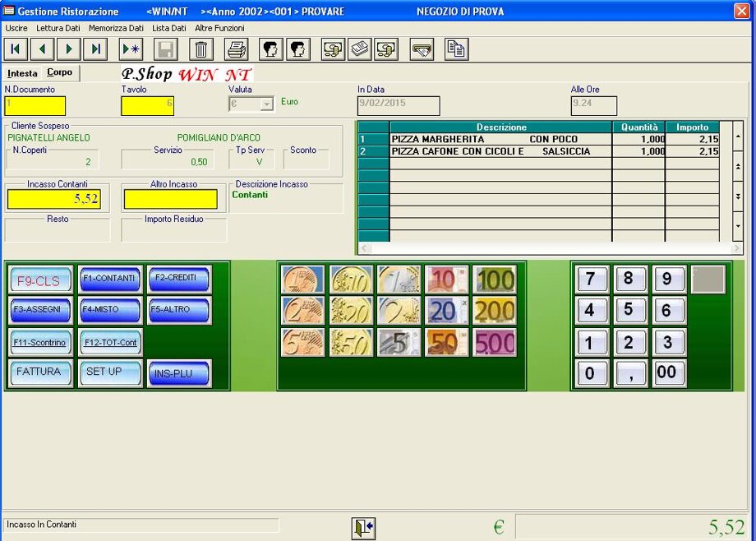Click the copy documents toolbar icon
Image resolution: width=756 pixels, height=541 pixels.
click(x=456, y=49)
